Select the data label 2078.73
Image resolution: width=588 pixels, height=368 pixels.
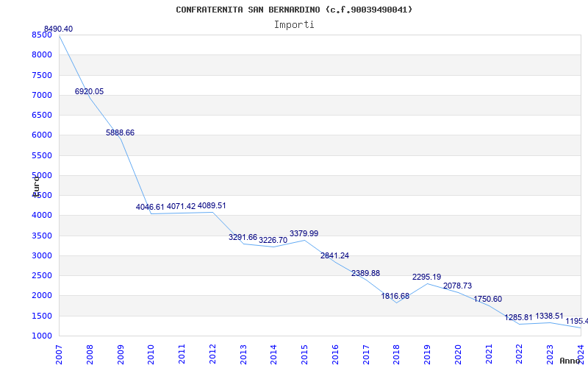(x=457, y=286)
